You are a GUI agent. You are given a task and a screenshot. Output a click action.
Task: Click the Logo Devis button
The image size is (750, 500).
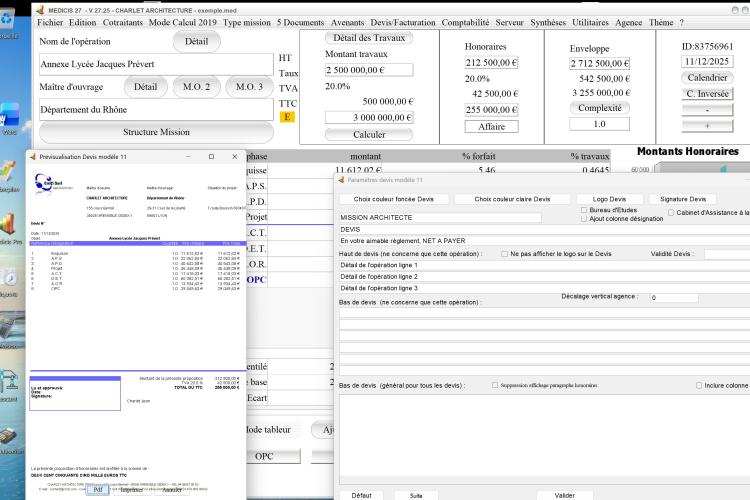pos(609,199)
